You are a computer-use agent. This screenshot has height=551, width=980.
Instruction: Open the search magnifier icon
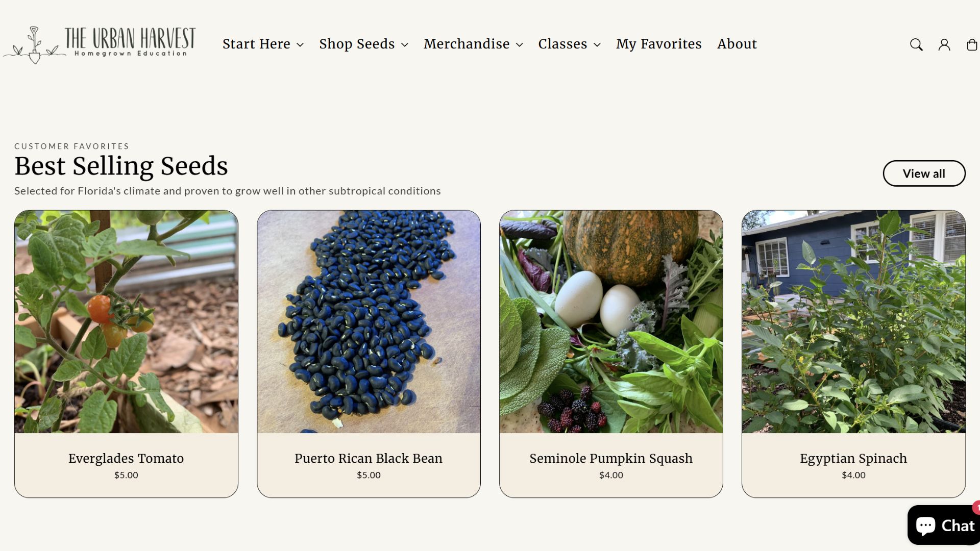click(916, 45)
